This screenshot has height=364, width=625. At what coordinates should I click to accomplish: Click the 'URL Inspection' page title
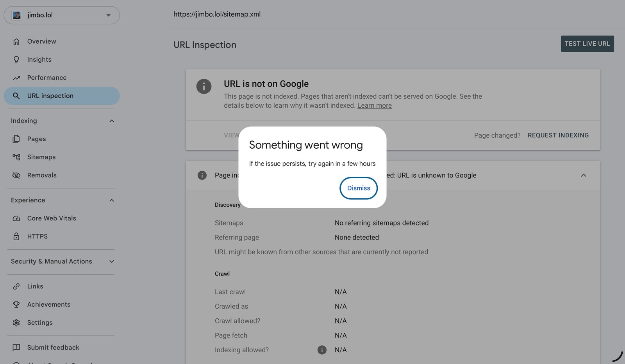[205, 45]
